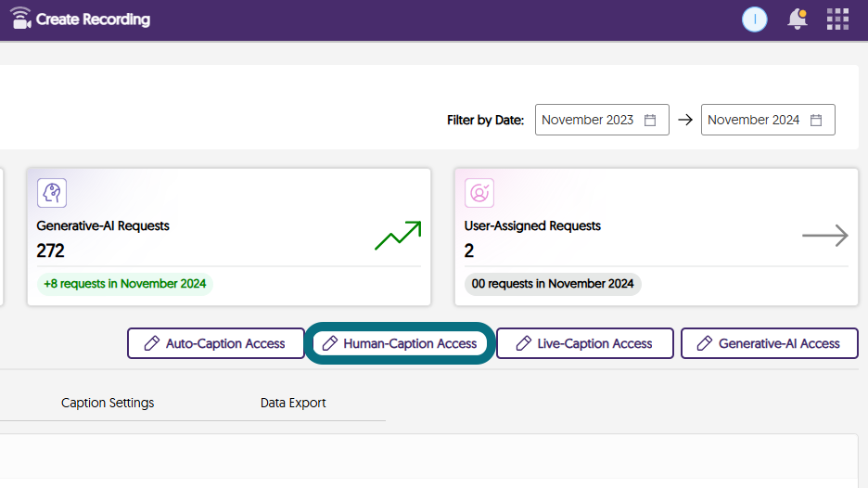Screen dimensions: 868x488
Task: Click the green upward trend arrow
Action: click(x=398, y=236)
